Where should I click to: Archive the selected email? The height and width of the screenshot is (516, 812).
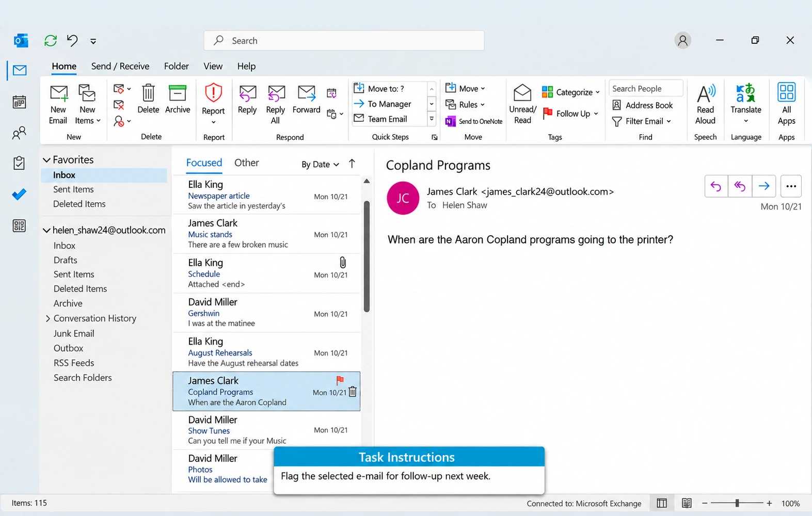[x=178, y=99]
